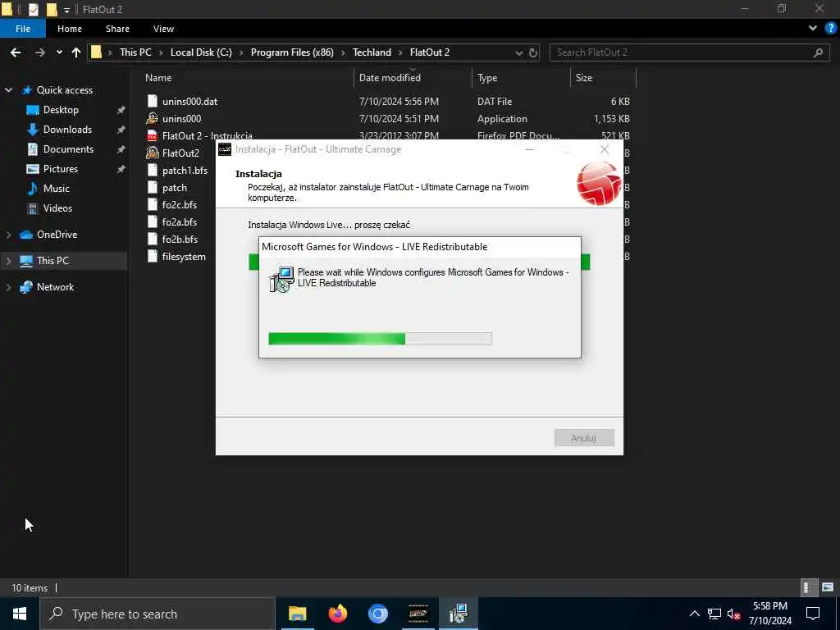Viewport: 840px width, 630px height.
Task: Select Desktop in Quick access
Action: click(61, 110)
